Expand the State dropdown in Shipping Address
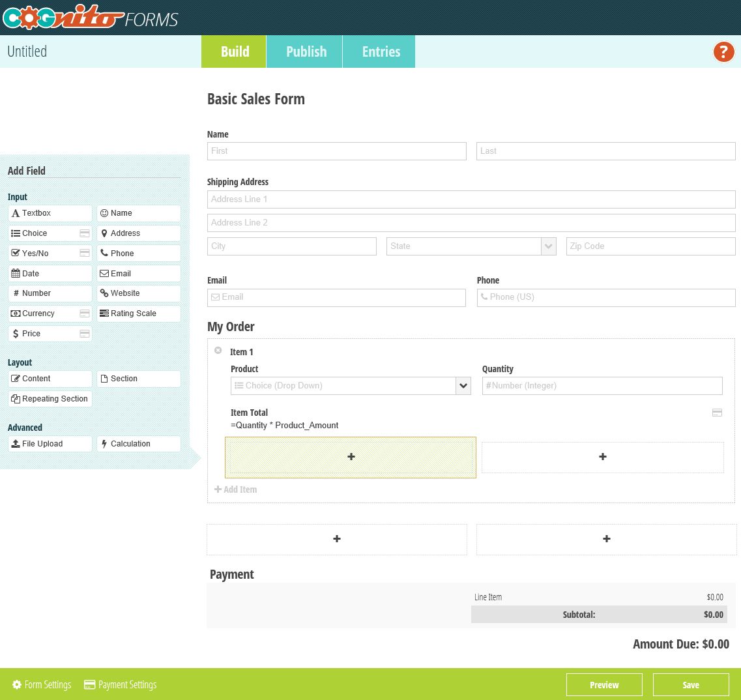This screenshot has height=700, width=741. (548, 246)
